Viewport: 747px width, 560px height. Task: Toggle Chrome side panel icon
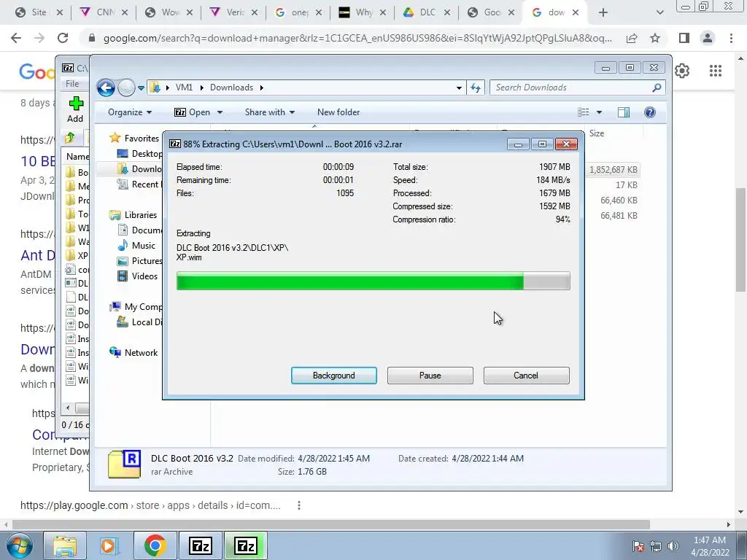coord(684,38)
